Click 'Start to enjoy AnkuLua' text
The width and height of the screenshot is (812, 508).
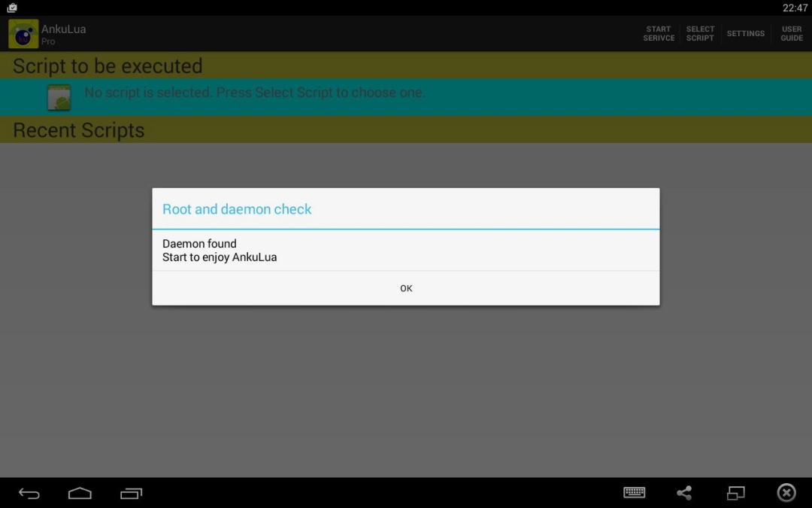click(x=220, y=257)
